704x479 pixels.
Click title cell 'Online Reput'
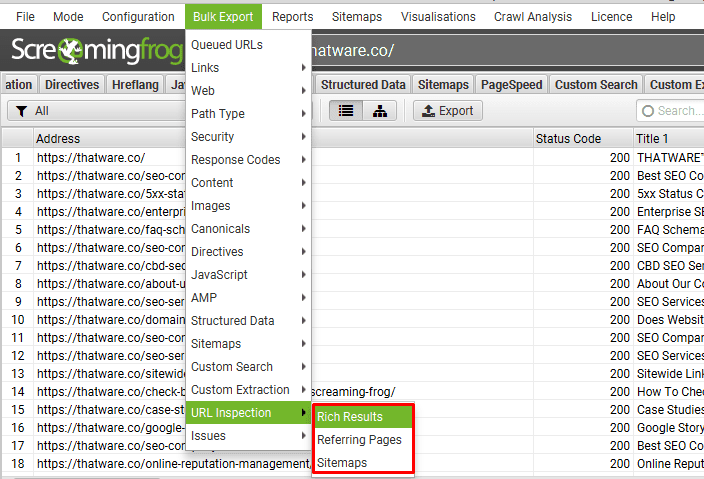click(x=670, y=463)
